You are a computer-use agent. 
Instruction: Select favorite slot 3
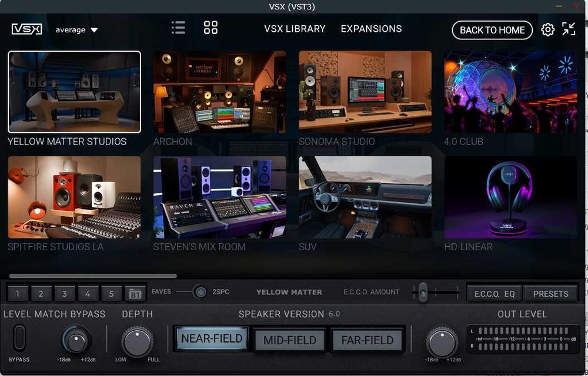pos(65,294)
